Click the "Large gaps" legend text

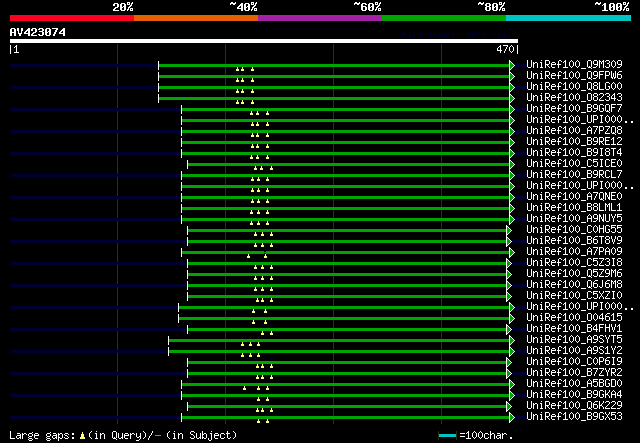[x=42, y=436]
